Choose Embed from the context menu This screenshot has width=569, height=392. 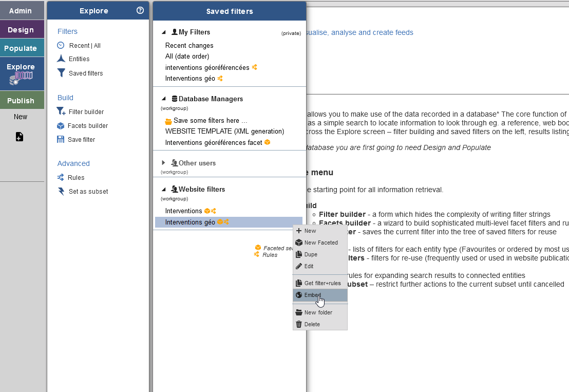coord(312,295)
